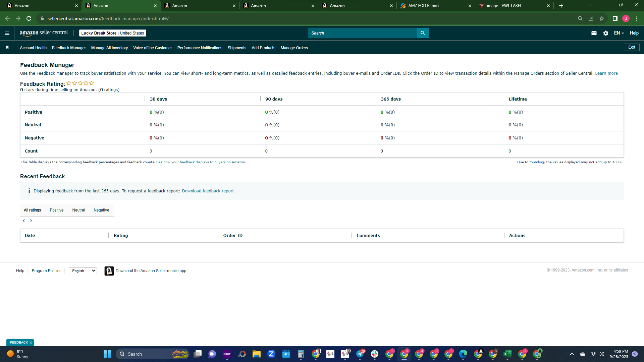Open the settings gear icon
The height and width of the screenshot is (362, 644).
(x=606, y=33)
